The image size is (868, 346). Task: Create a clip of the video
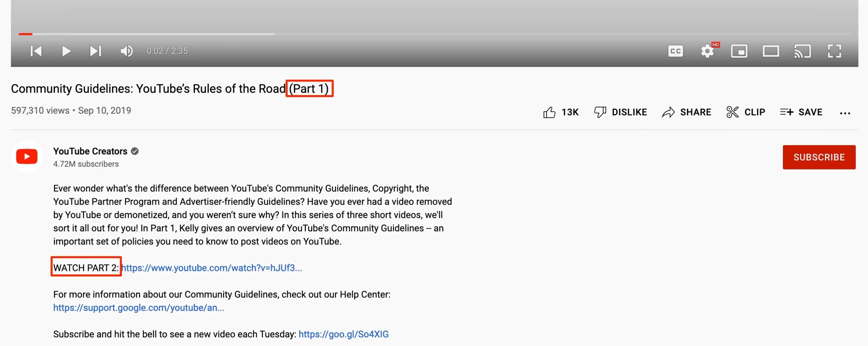point(746,112)
